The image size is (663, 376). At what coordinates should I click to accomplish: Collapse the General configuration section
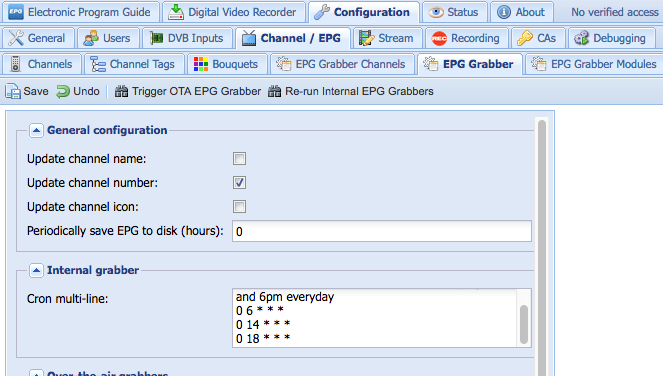[x=36, y=130]
